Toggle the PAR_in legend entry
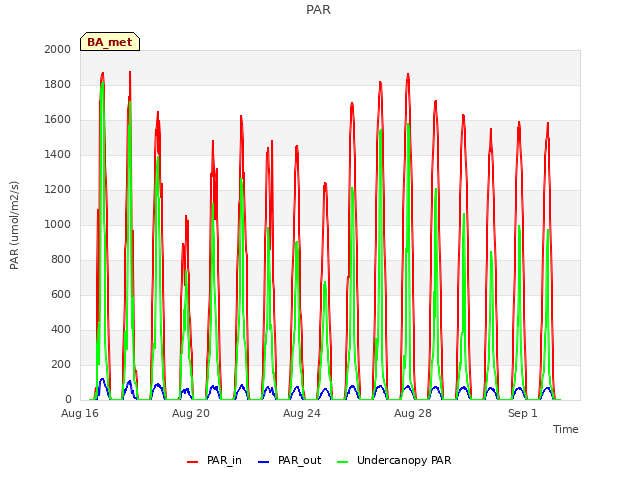This screenshot has width=640, height=480. pos(214,460)
